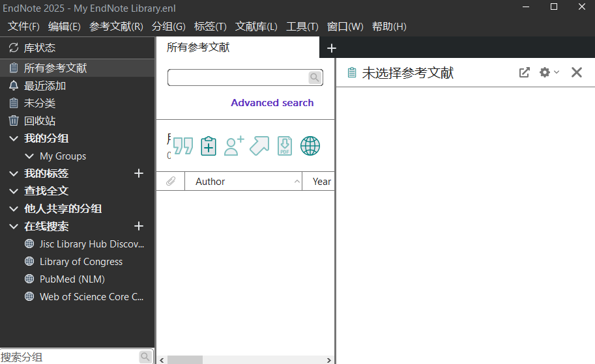Click the horizontal scrollbar thumb in the reference list
Screen dimensions: 595x364
(185, 360)
